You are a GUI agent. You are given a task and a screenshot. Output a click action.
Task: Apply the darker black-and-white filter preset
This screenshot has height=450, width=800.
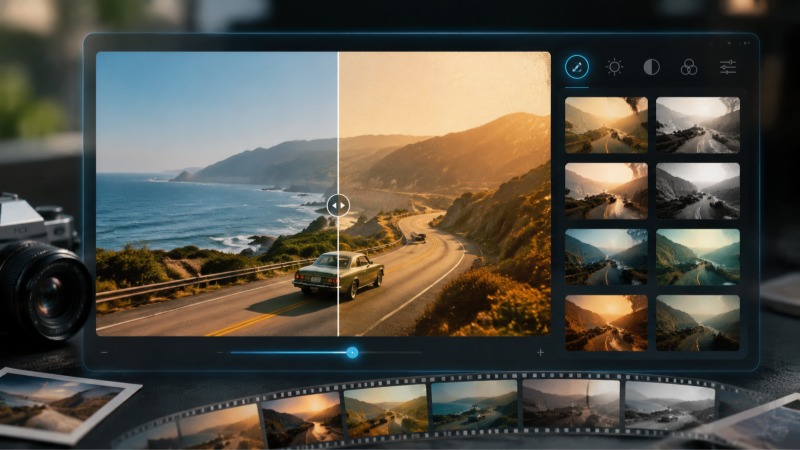coord(697,191)
